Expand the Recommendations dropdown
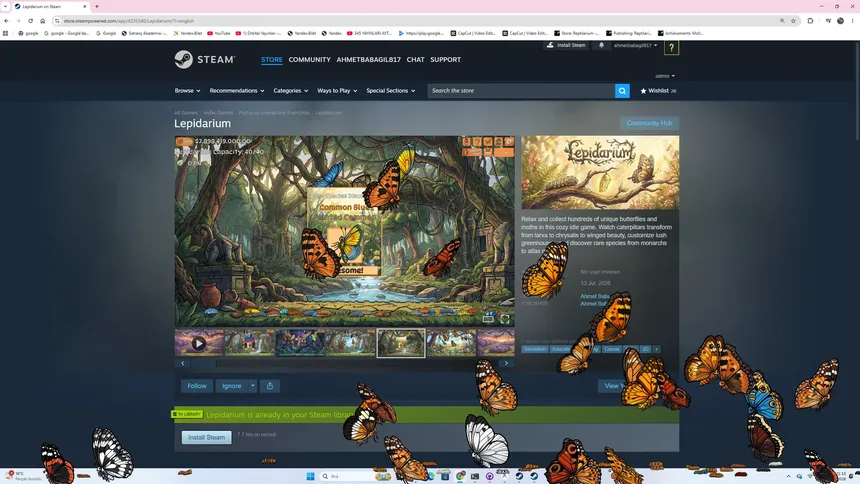Screen dimensions: 860x484 pyautogui.click(x=237, y=91)
